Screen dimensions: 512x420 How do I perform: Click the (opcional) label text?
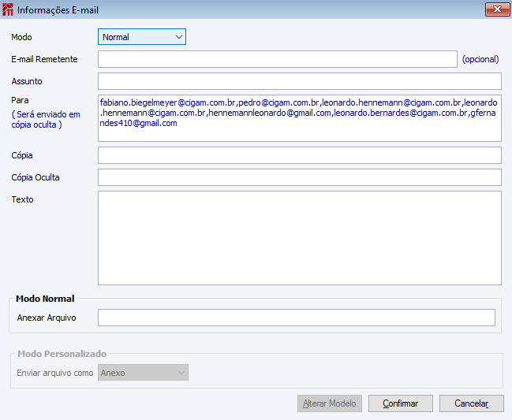480,59
